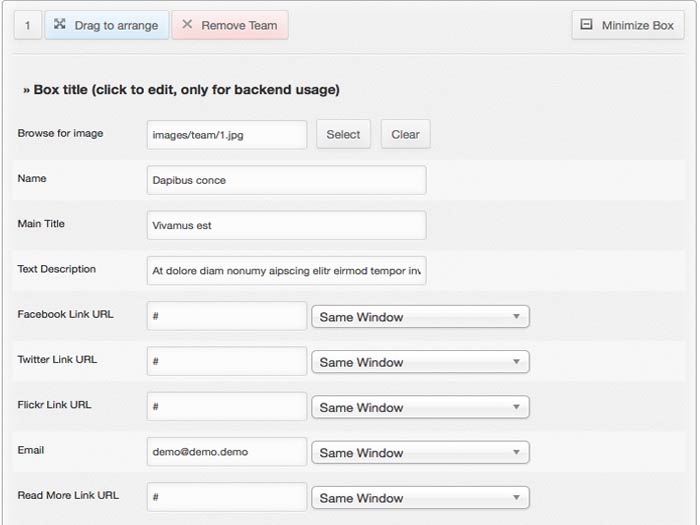Open the Email window target dropdown
700x525 pixels.
coord(420,453)
